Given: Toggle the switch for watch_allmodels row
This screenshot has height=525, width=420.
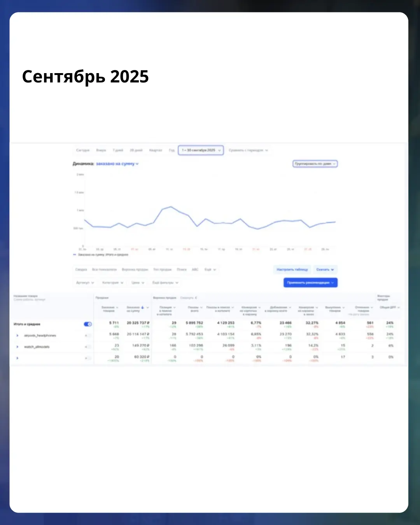Looking at the screenshot, I should [x=88, y=346].
